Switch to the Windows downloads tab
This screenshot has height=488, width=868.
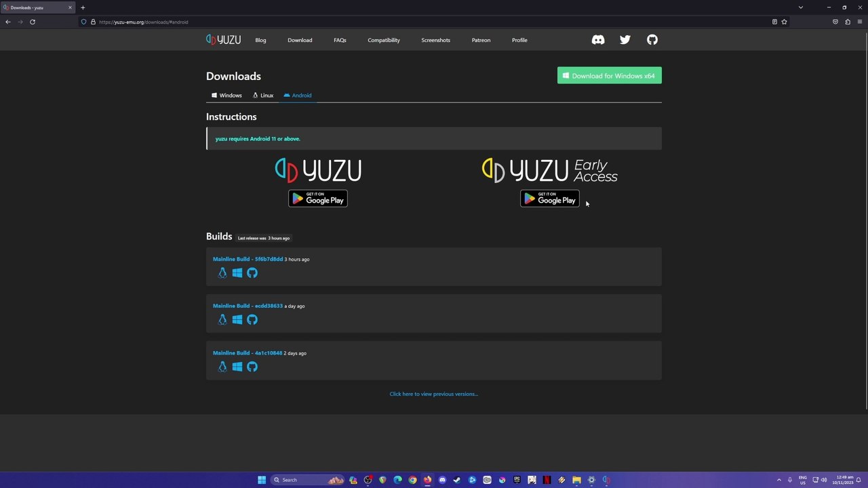click(226, 96)
